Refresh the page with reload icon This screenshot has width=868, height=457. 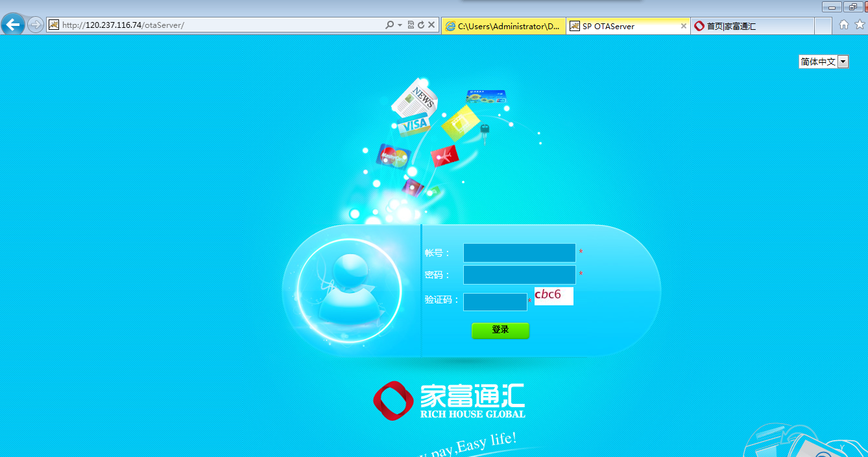coord(420,25)
